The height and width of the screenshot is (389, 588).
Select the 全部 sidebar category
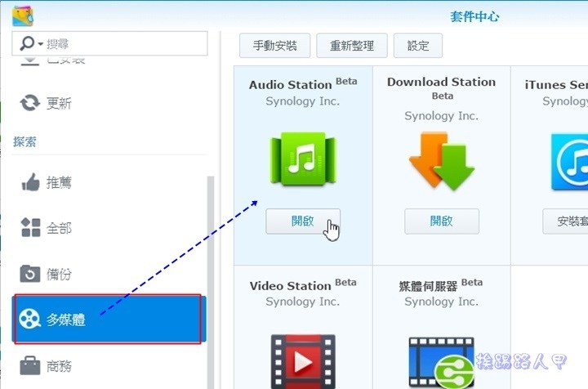point(109,228)
